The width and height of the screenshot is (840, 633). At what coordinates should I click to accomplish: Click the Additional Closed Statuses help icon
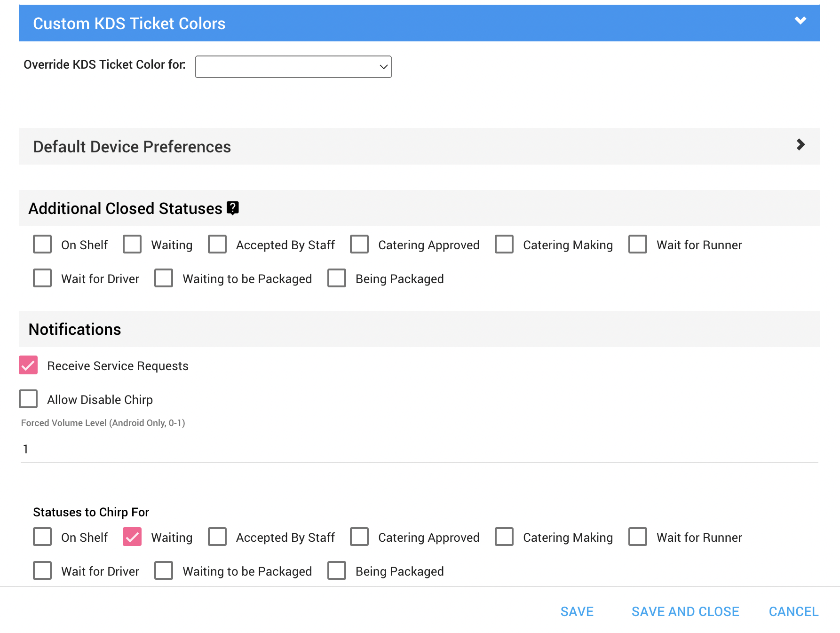click(x=233, y=208)
